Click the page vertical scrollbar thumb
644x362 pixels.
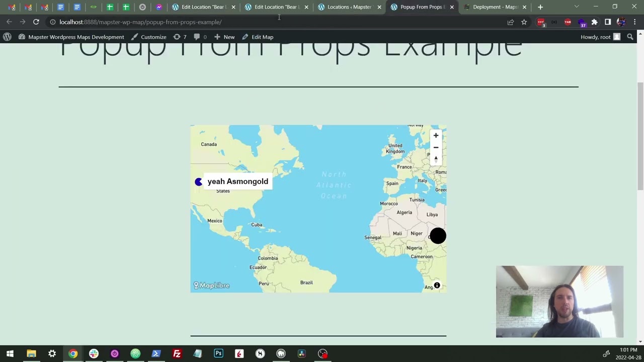(640, 136)
